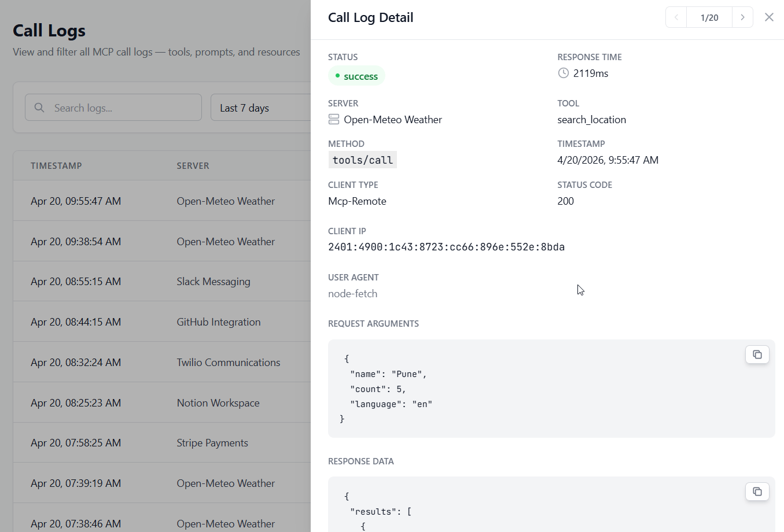Open the Apr 20, 09:55:47 AM log row
Viewport: 784px width, 532px height.
(162, 201)
